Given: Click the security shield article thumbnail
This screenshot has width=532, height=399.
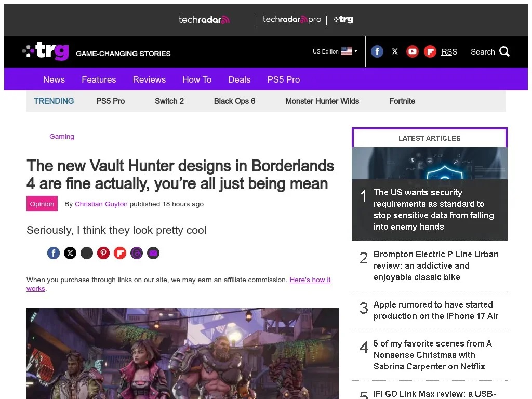Looking at the screenshot, I should [x=430, y=163].
